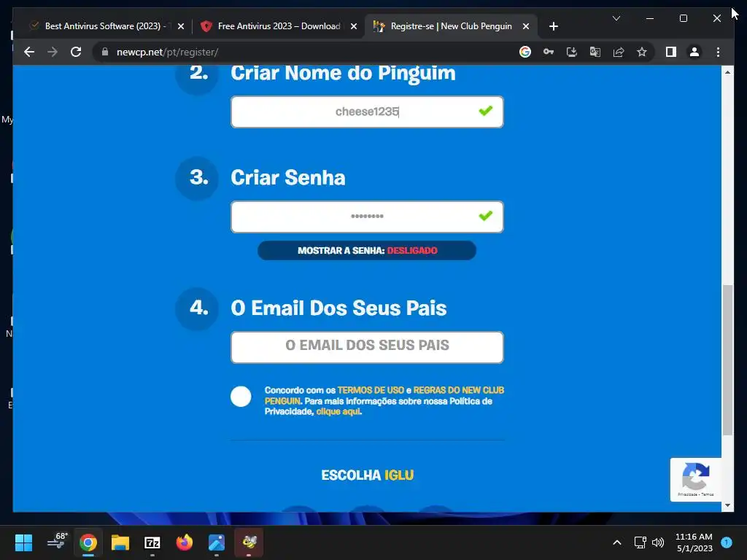This screenshot has width=747, height=560.
Task: Open the network status tray icon
Action: click(x=640, y=542)
